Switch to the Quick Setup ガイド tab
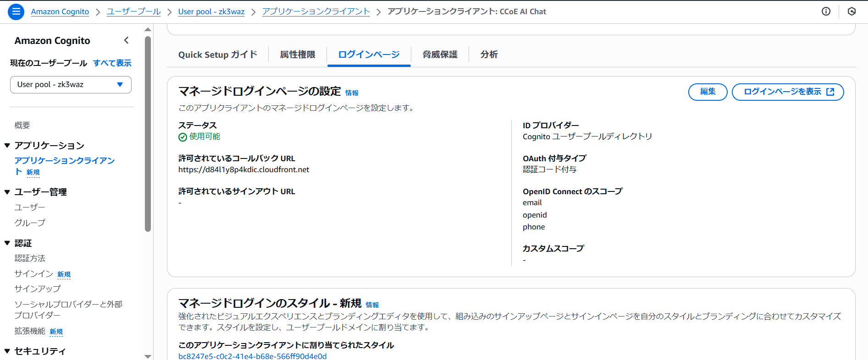 click(x=218, y=55)
